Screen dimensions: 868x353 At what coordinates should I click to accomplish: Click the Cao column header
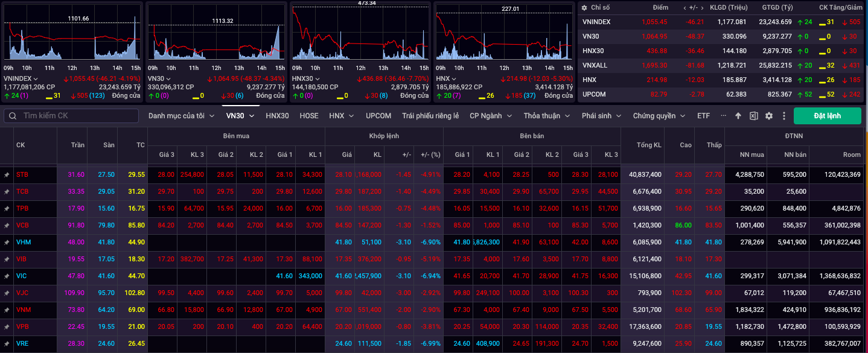pyautogui.click(x=686, y=145)
